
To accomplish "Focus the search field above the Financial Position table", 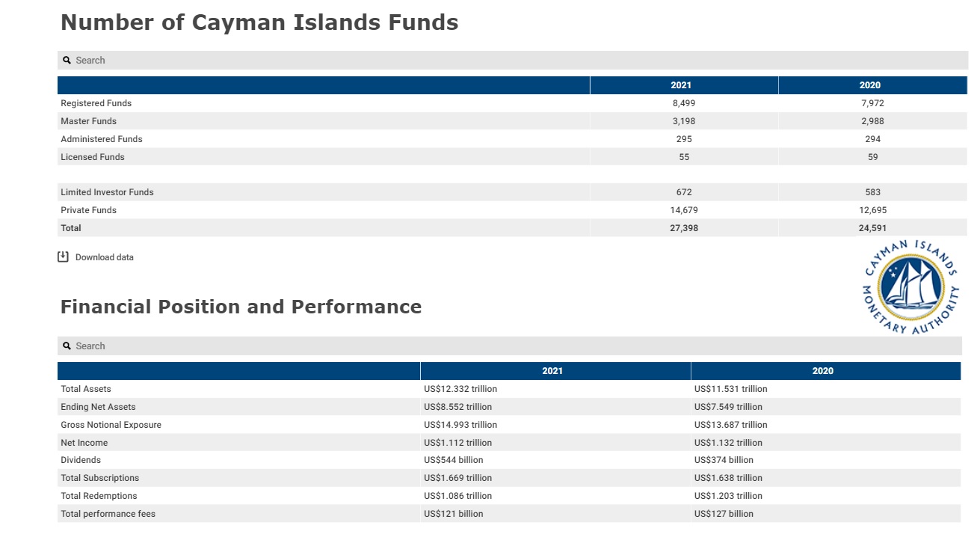I will pos(516,346).
